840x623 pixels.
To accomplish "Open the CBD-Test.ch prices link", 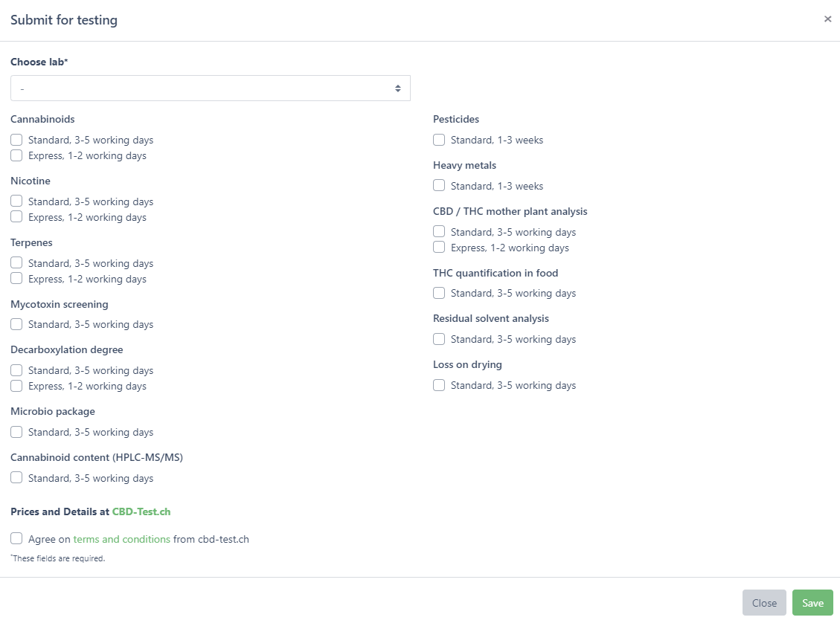I will tap(141, 511).
